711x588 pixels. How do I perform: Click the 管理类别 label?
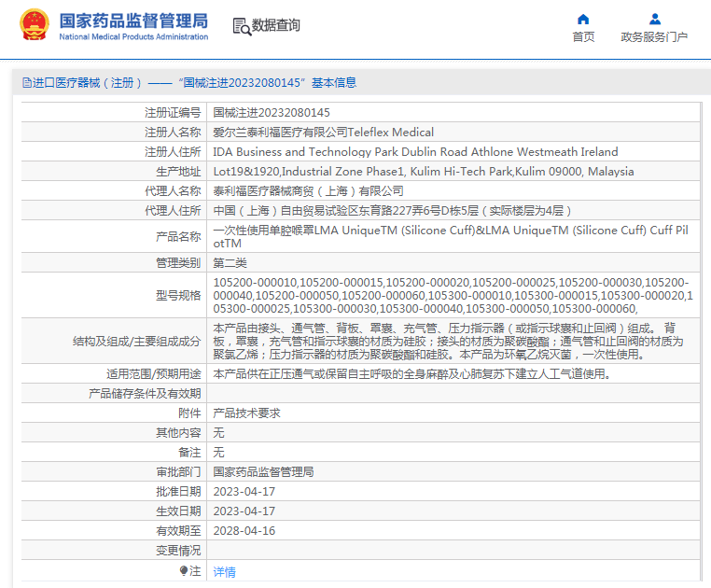[x=178, y=262]
